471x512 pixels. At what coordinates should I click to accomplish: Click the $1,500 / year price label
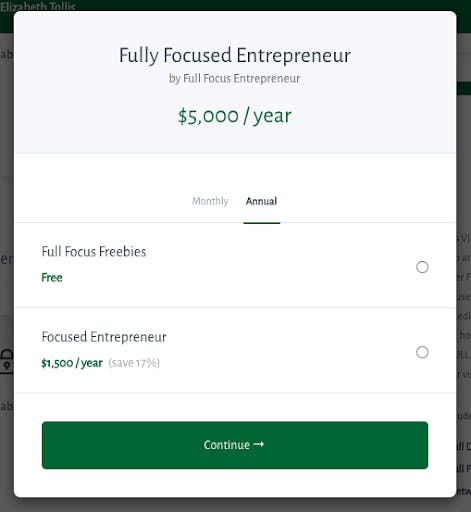coord(72,363)
